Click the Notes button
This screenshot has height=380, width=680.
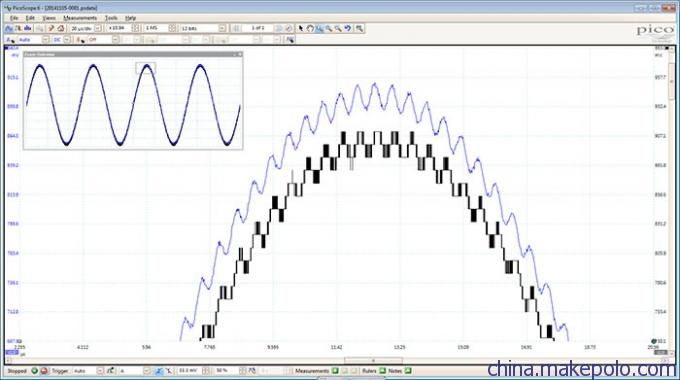click(x=395, y=371)
